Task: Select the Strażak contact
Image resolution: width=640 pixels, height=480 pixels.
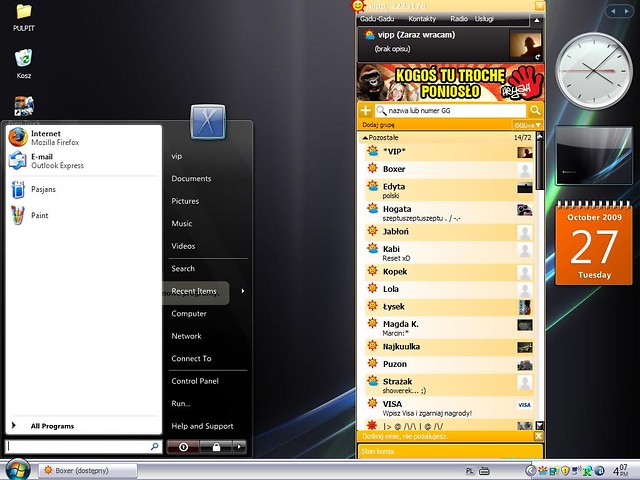Action: 449,385
